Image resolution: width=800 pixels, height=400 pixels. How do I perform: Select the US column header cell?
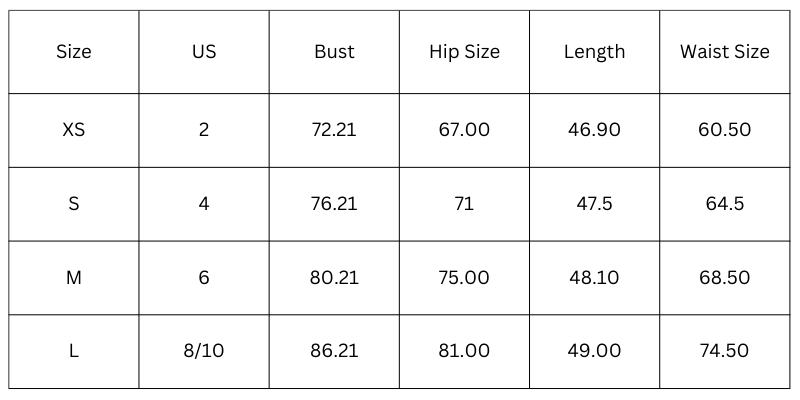click(204, 52)
